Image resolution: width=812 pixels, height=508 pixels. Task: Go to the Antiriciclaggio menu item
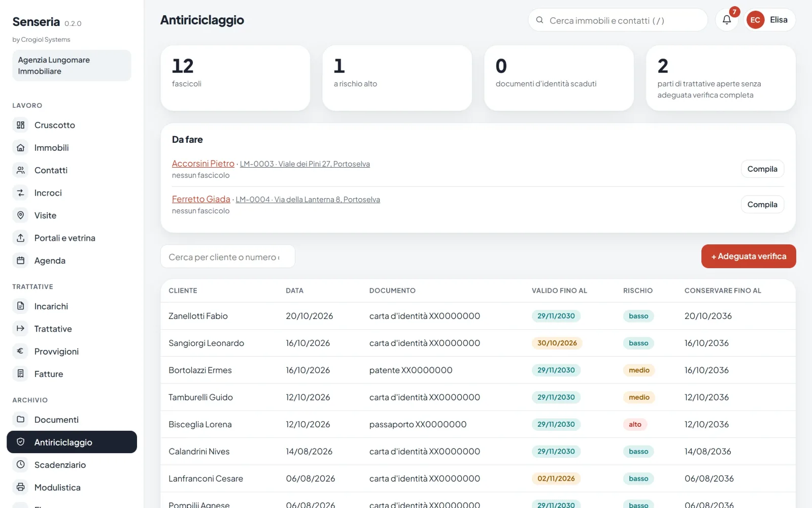(x=72, y=442)
